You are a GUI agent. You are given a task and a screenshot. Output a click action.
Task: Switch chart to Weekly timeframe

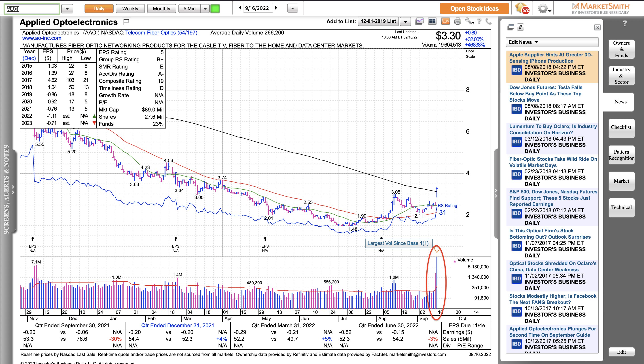click(130, 9)
